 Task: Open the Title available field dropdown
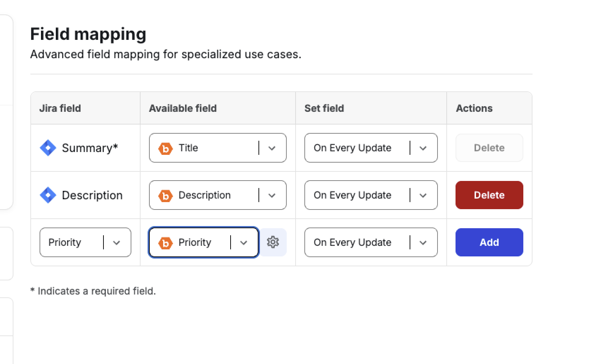(x=272, y=148)
